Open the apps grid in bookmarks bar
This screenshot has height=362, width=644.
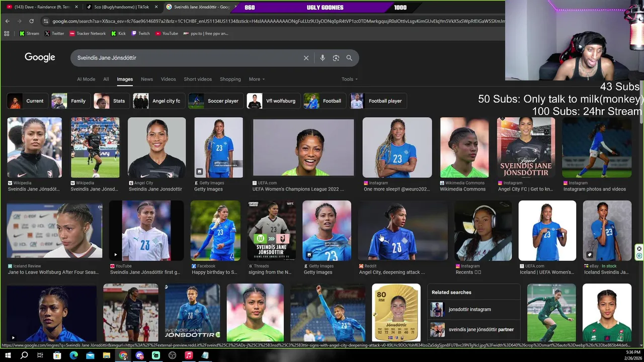coord(7,34)
